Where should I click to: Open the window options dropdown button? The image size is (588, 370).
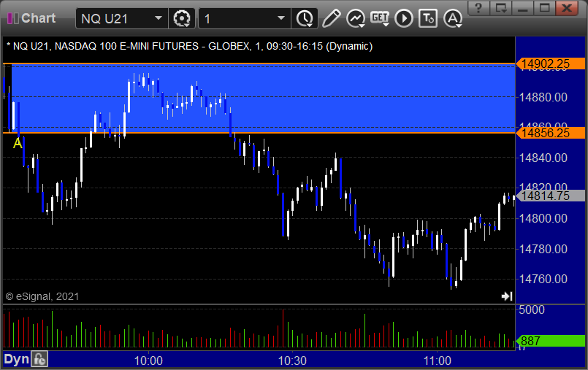(501, 8)
